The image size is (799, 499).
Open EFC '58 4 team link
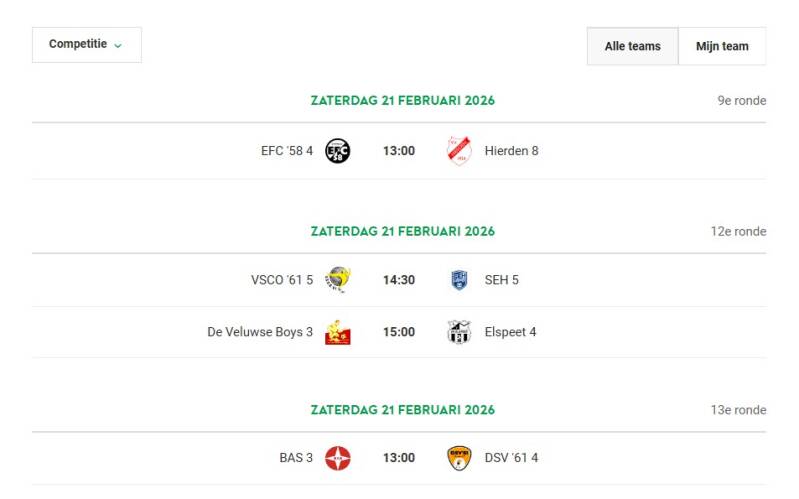tap(287, 151)
